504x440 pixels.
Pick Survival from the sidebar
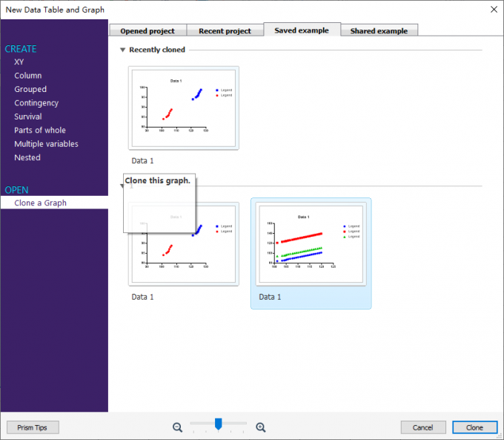point(28,116)
